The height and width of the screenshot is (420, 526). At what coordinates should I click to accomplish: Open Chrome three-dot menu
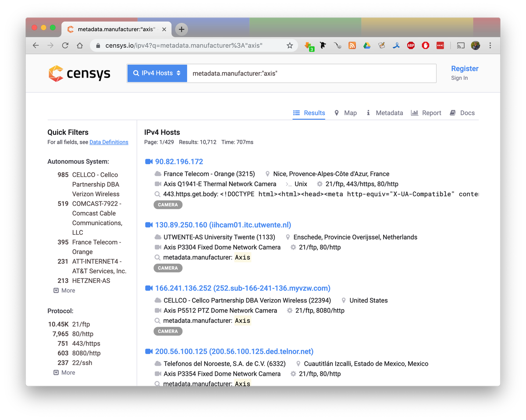tap(490, 46)
